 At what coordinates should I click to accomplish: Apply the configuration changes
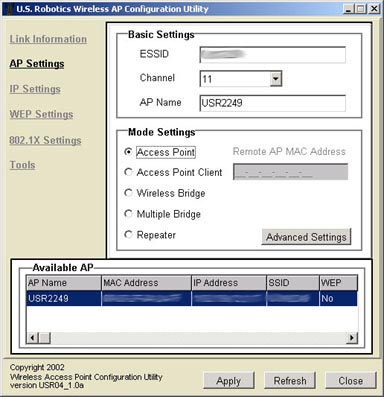pyautogui.click(x=229, y=381)
